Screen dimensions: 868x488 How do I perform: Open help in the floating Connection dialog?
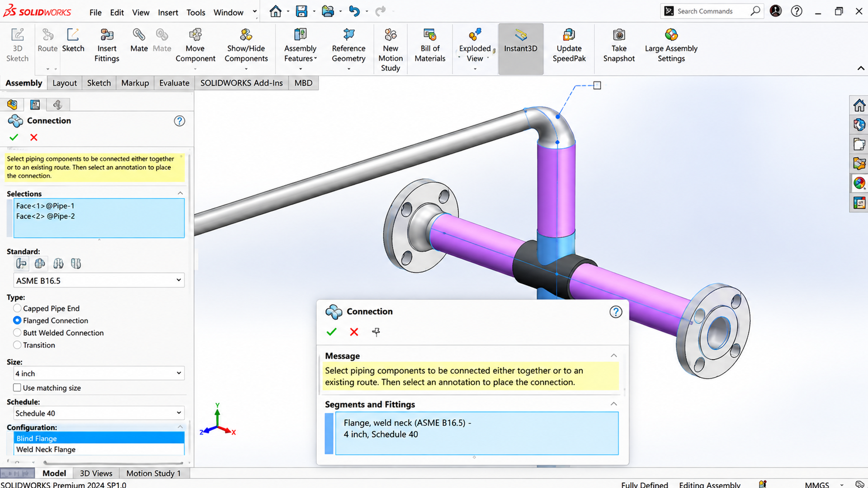pyautogui.click(x=616, y=312)
